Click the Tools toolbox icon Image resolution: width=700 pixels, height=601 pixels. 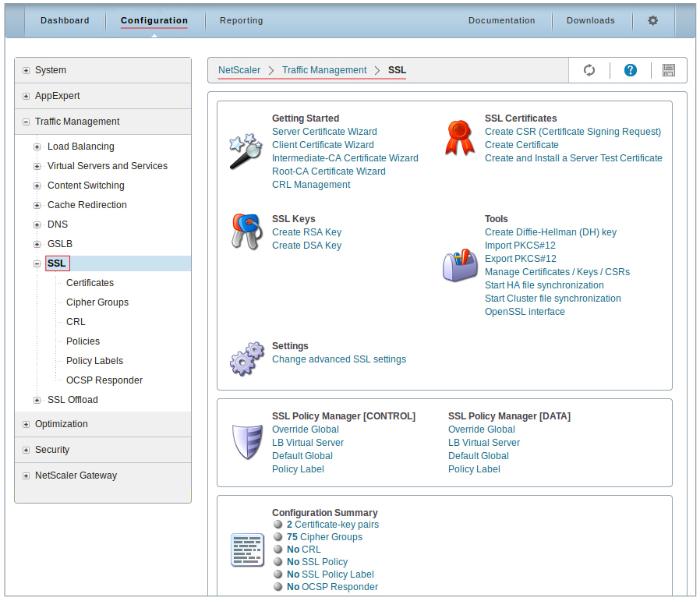coord(460,265)
